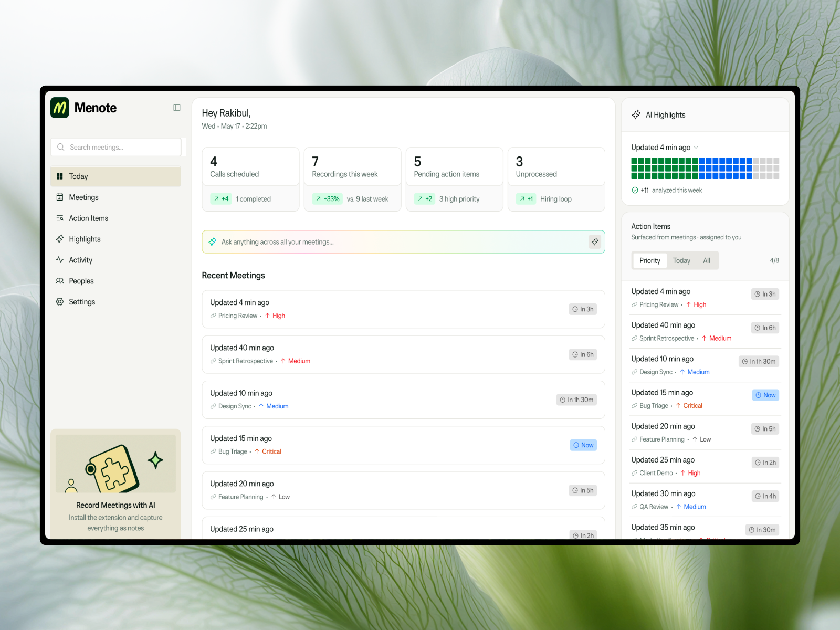Open the Meetings section

point(115,197)
